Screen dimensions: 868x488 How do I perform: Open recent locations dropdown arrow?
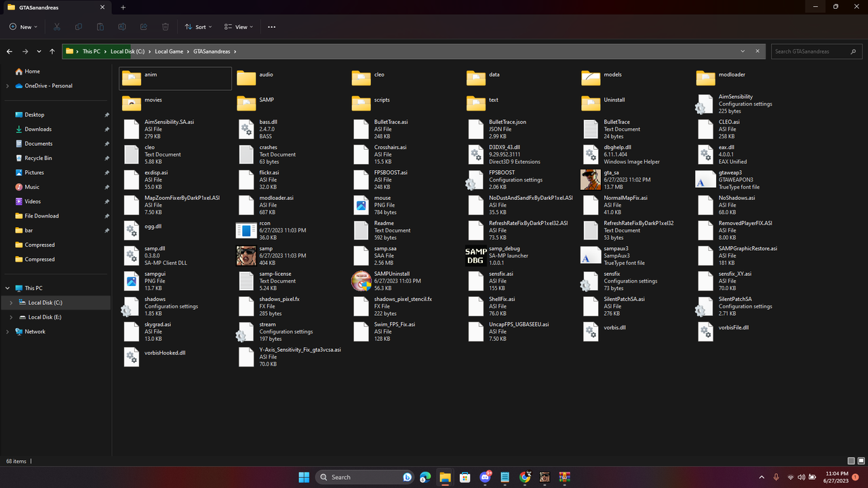pyautogui.click(x=39, y=52)
